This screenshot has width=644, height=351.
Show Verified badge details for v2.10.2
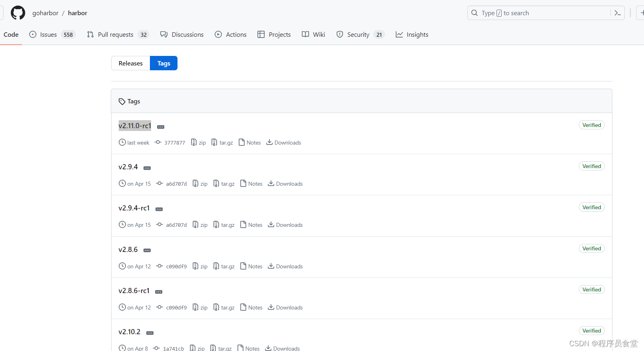pos(592,331)
